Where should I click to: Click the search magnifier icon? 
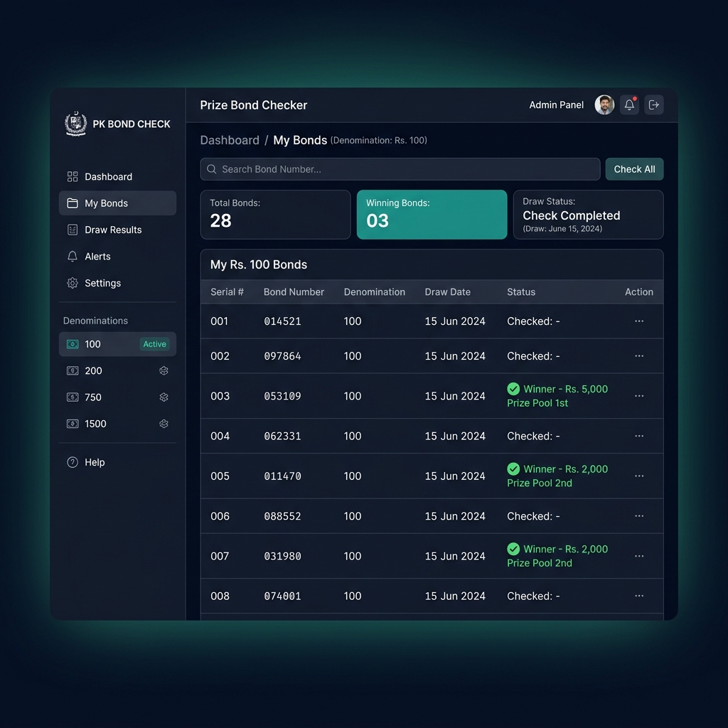212,169
